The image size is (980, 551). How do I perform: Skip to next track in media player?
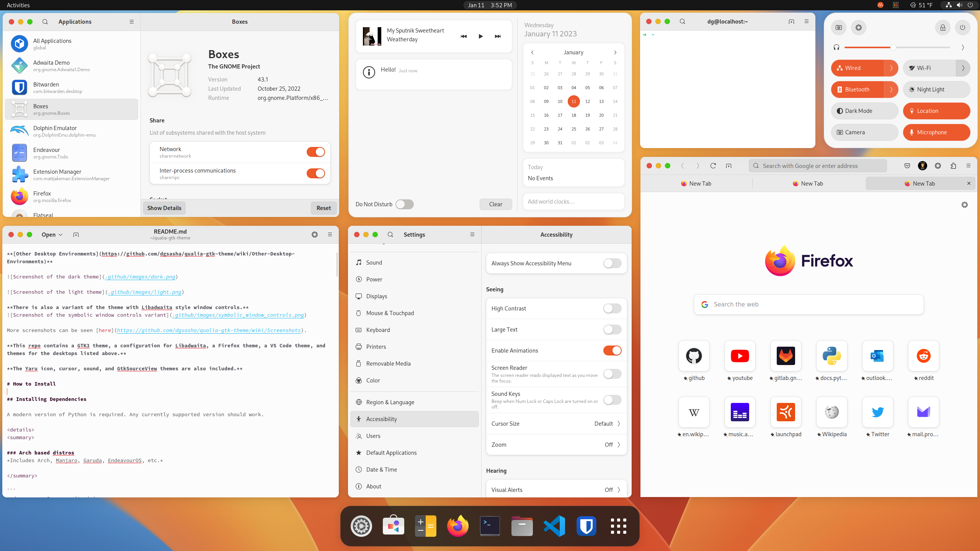[498, 36]
